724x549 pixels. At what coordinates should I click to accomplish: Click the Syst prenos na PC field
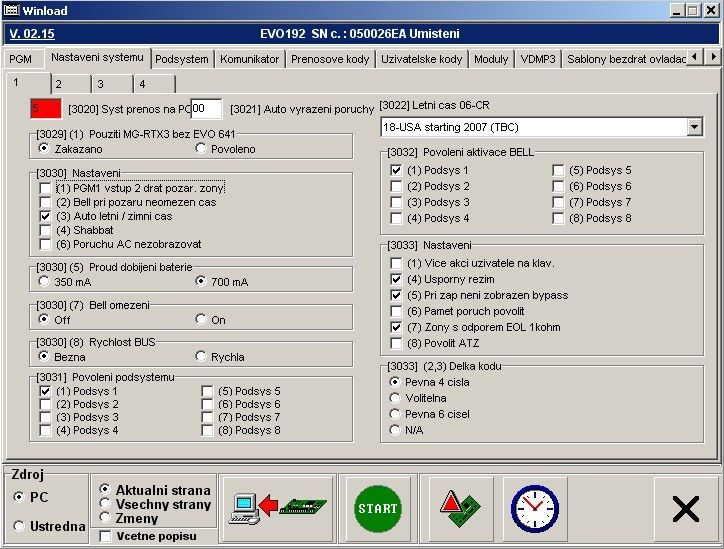point(206,108)
